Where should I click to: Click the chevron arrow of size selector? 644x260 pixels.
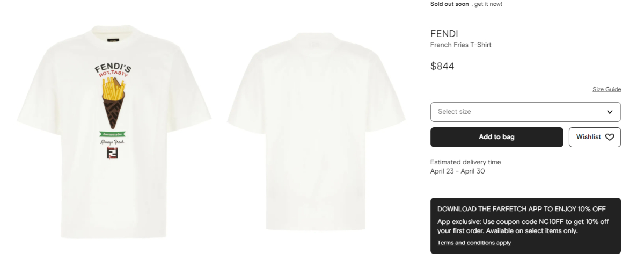click(x=610, y=112)
